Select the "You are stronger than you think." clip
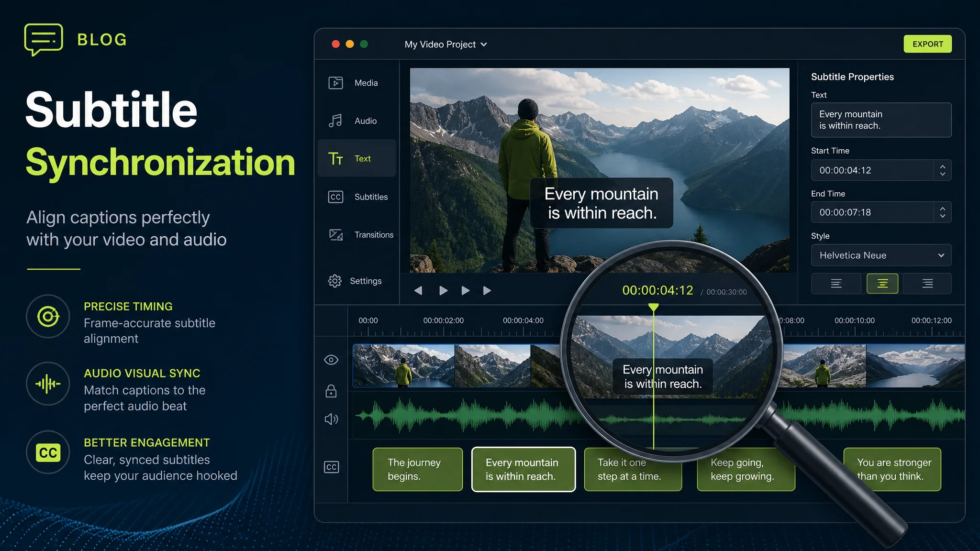Screen dimensions: 980x551 point(892,469)
